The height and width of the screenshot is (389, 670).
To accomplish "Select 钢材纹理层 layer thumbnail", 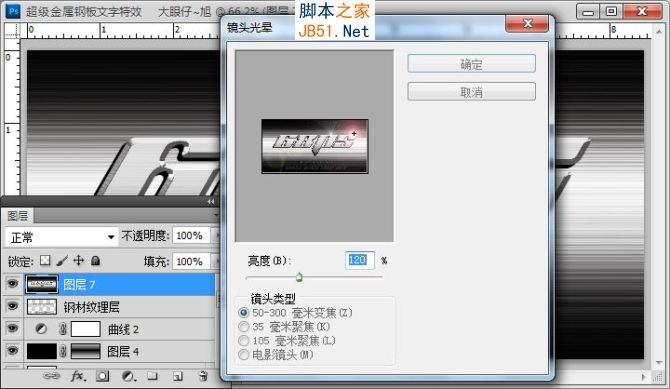I will (41, 306).
